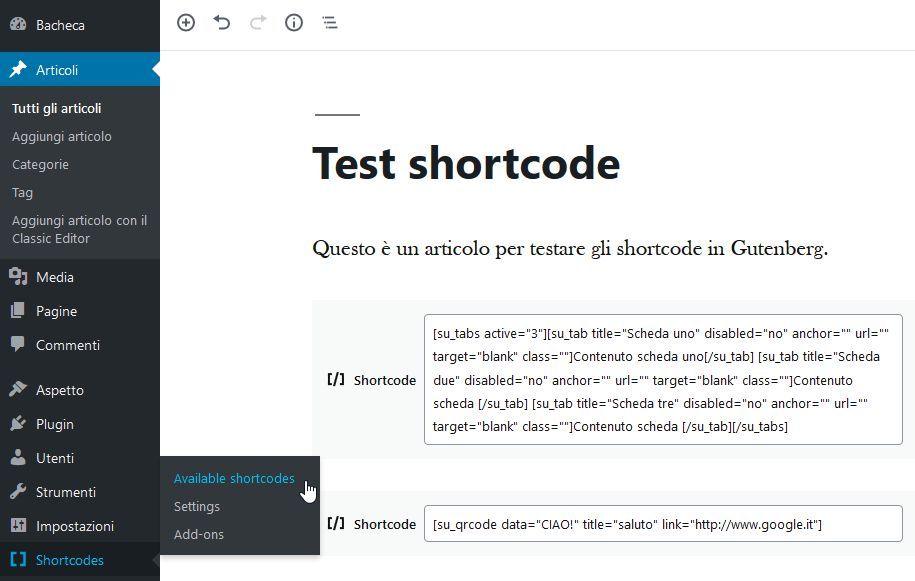This screenshot has width=915, height=581.
Task: Open Aggiungi articolo con il Classic Editor
Action: 80,229
